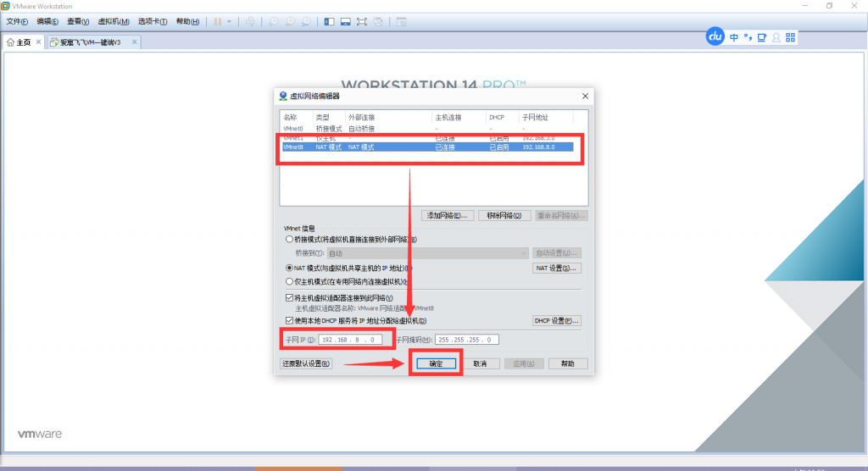
Task: Select the NAT 模式 radio button
Action: click(290, 268)
